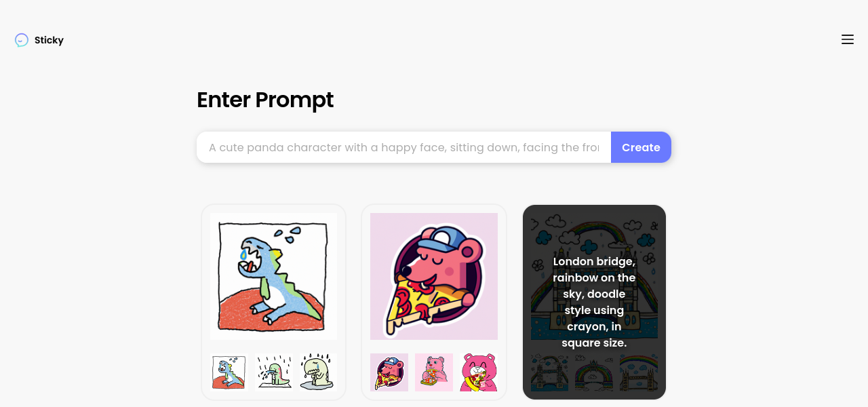
Task: Select the first London bridge doodle thumbnail
Action: click(549, 372)
